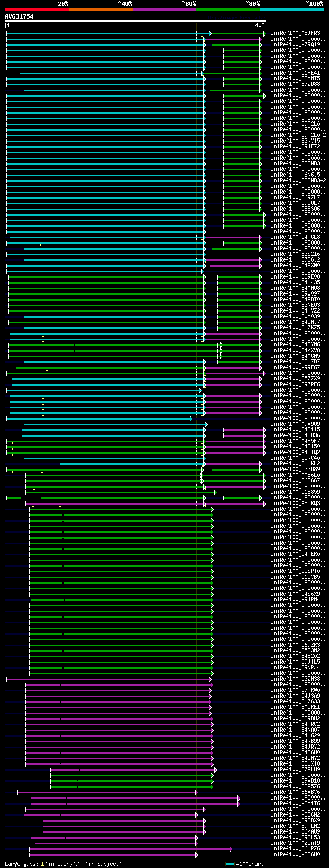The width and height of the screenshot is (329, 868).
Task: Select the UniRef100_Q29E08 label
Action: click(295, 277)
